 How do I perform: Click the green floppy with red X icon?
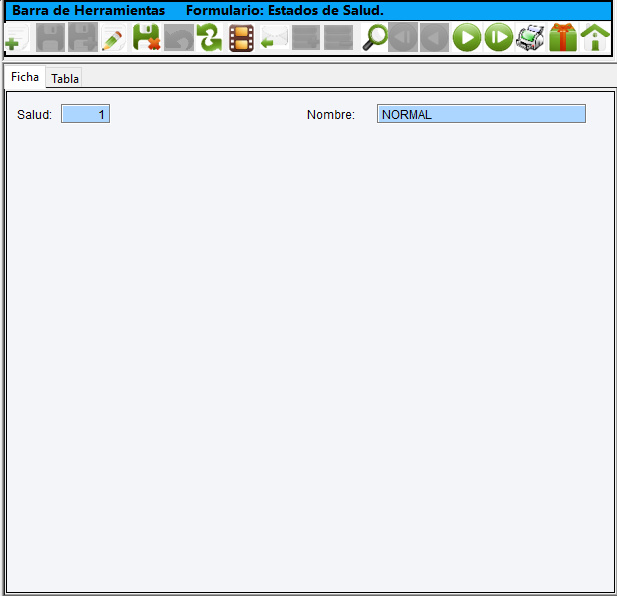[146, 38]
